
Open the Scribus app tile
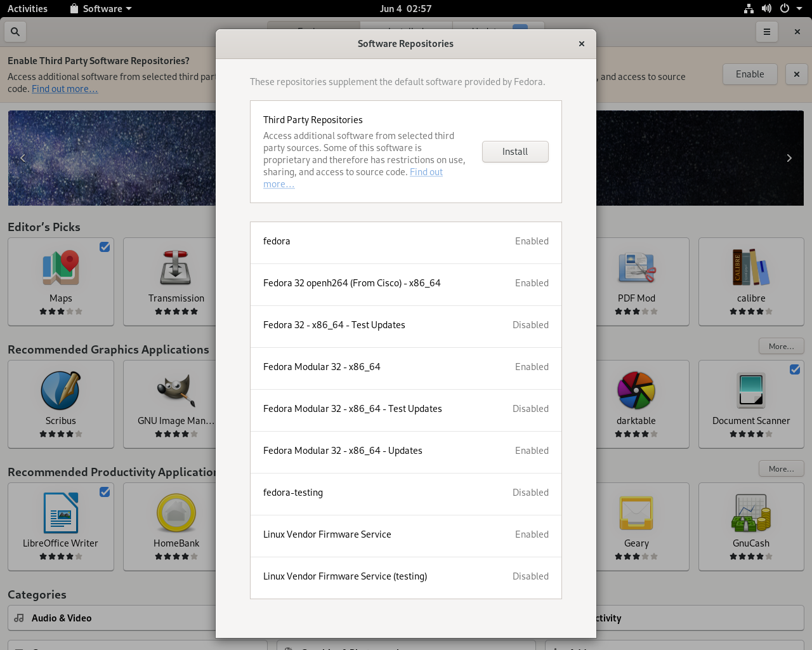click(61, 404)
